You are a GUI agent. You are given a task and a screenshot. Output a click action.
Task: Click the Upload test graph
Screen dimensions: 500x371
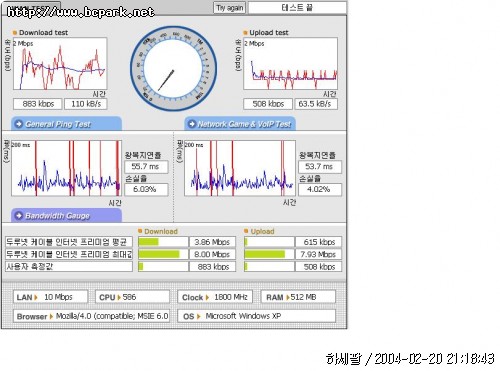tap(290, 63)
